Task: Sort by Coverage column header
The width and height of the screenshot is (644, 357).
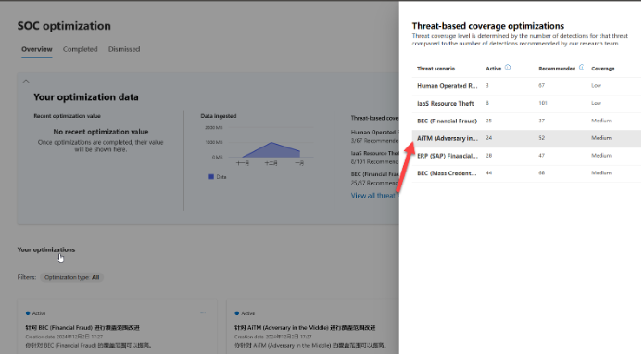Action: 603,69
